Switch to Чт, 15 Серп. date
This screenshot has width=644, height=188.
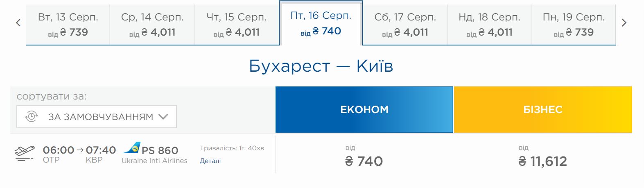pos(236,25)
